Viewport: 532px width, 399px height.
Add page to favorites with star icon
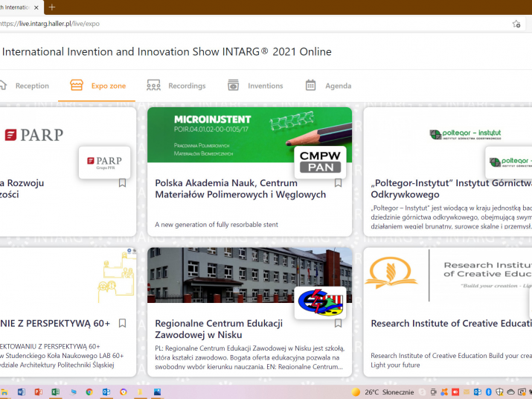click(516, 24)
